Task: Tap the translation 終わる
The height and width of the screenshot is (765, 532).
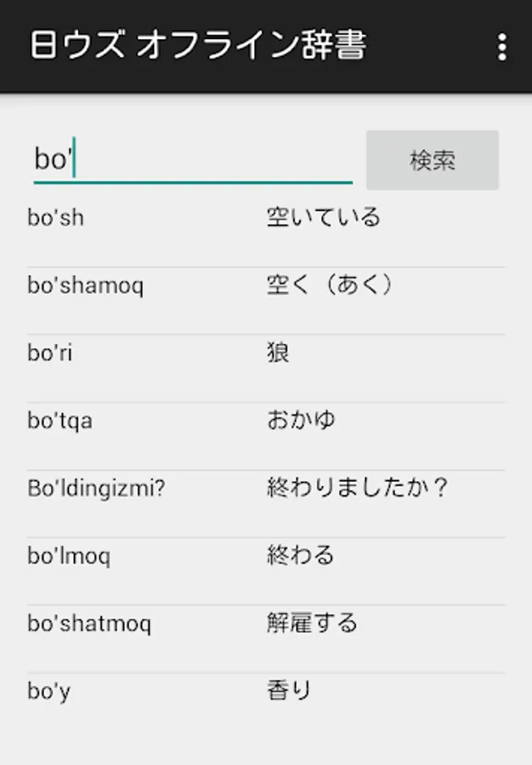Action: click(300, 555)
